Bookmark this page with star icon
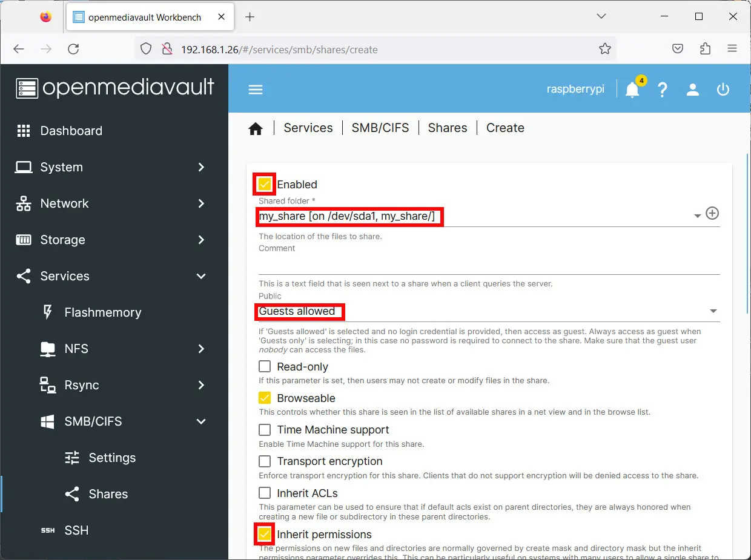The width and height of the screenshot is (751, 560). (x=604, y=49)
